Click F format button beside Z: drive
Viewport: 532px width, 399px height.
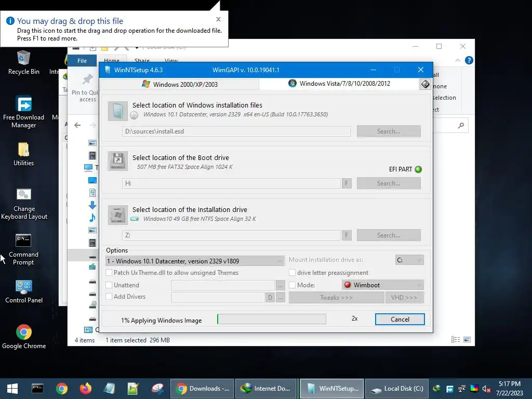(347, 235)
